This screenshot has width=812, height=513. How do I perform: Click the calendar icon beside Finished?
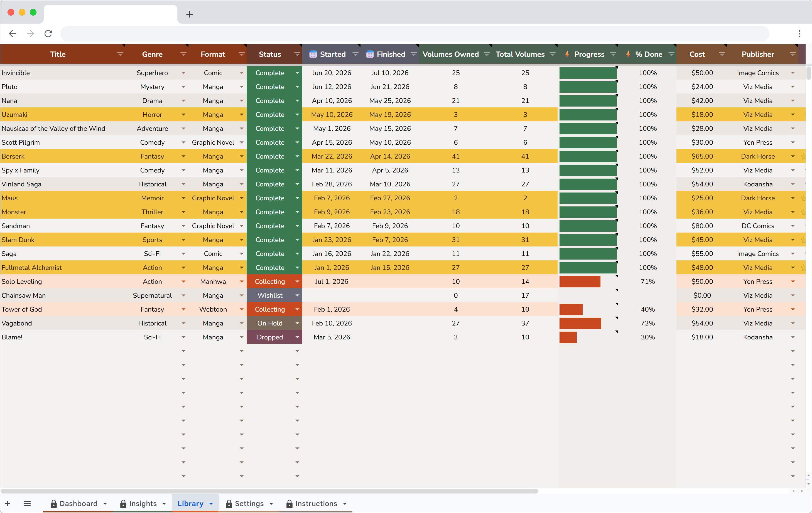(x=370, y=54)
